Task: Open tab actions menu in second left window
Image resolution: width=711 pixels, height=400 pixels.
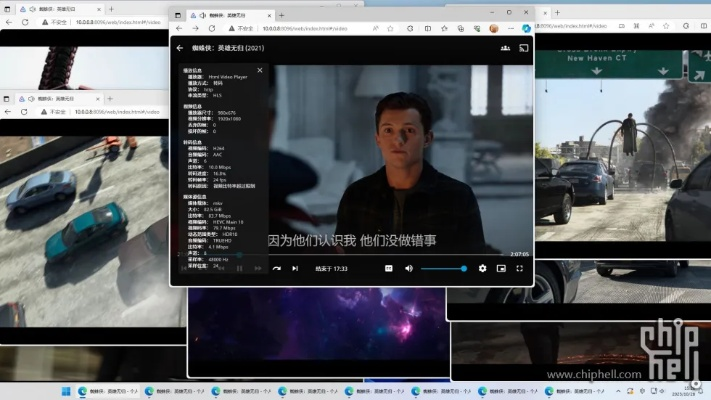Action: [6, 98]
